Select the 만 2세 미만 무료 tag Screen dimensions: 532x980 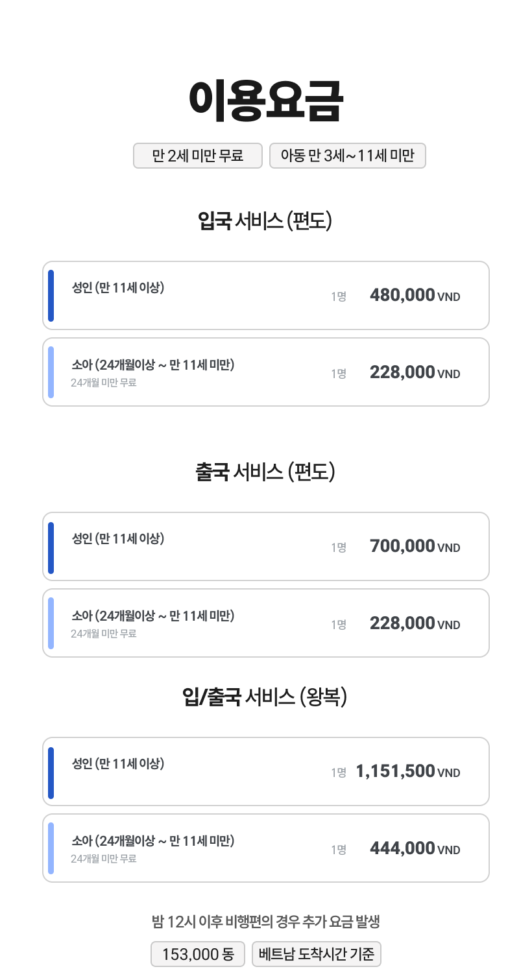[198, 156]
